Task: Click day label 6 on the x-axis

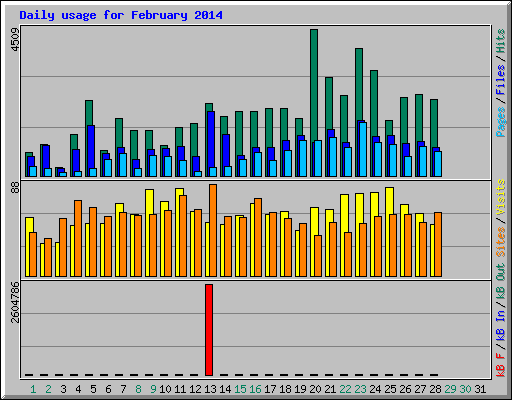Action: click(x=108, y=389)
